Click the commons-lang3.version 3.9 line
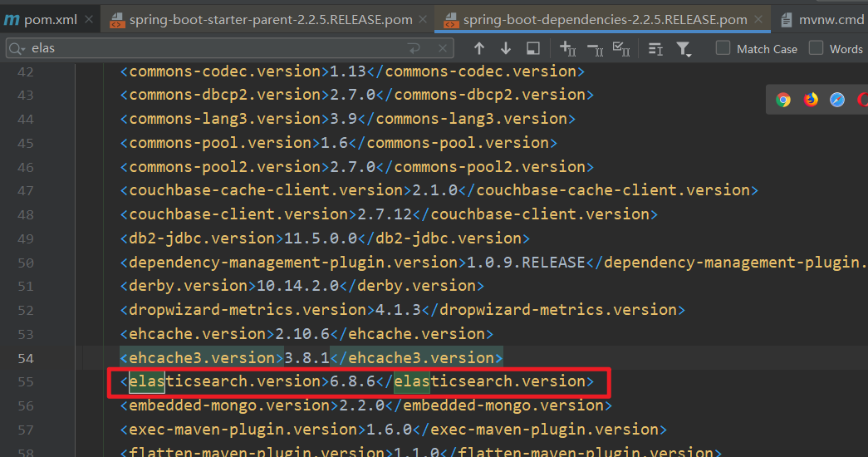The width and height of the screenshot is (868, 457). [x=348, y=119]
